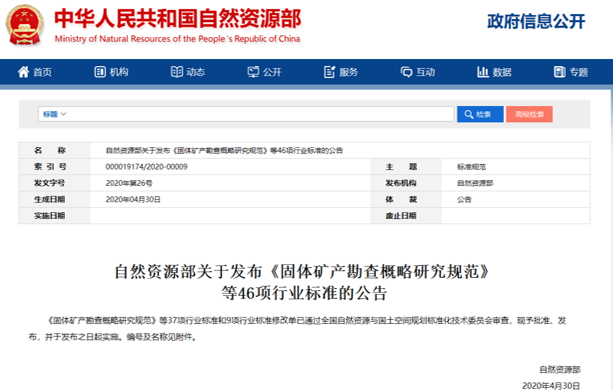Select issuing agency value 自然资源部 in table
Viewport: 613px width, 390px height.
tap(475, 183)
